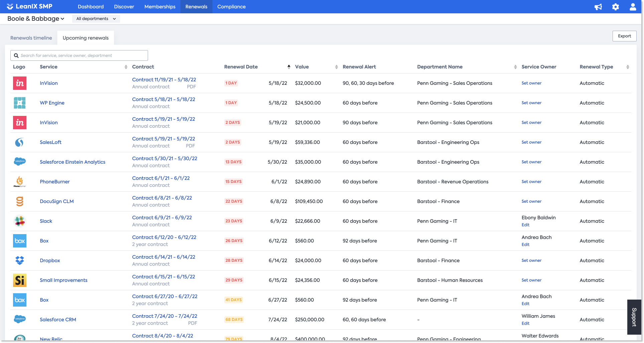The height and width of the screenshot is (343, 644).
Task: Open the PDF for Salesforce CRM contract
Action: tap(192, 323)
